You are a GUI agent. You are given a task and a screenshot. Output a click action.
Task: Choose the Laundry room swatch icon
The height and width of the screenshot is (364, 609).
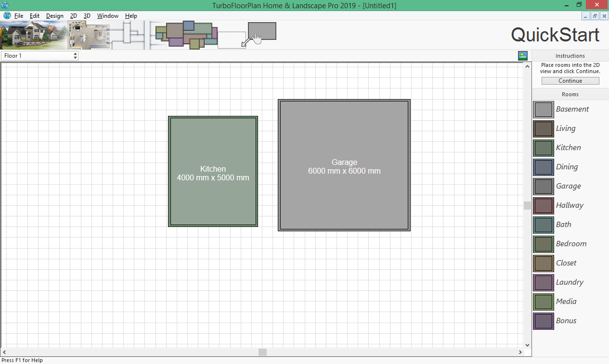pyautogui.click(x=544, y=282)
